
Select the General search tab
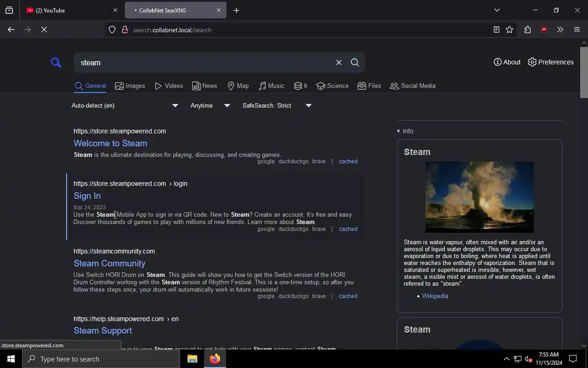coord(90,86)
